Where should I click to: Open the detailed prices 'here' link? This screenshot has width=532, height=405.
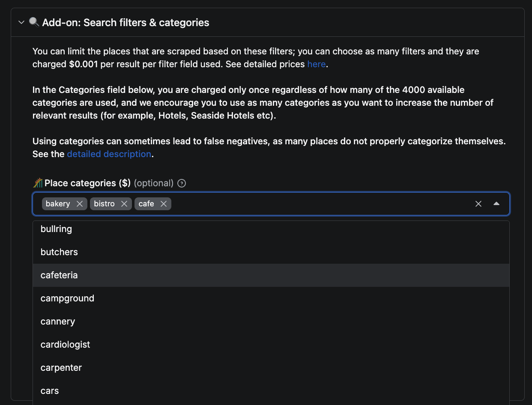click(317, 65)
